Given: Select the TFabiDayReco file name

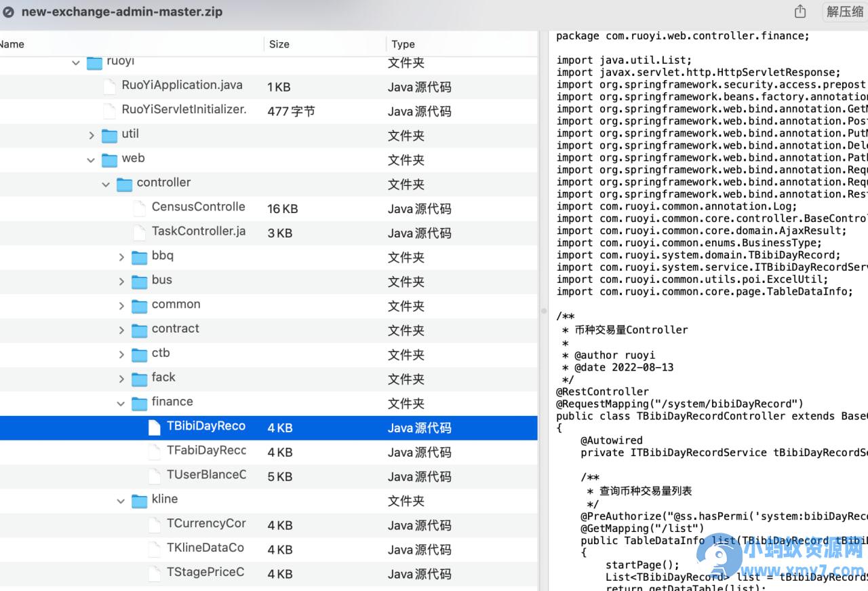Looking at the screenshot, I should click(206, 451).
